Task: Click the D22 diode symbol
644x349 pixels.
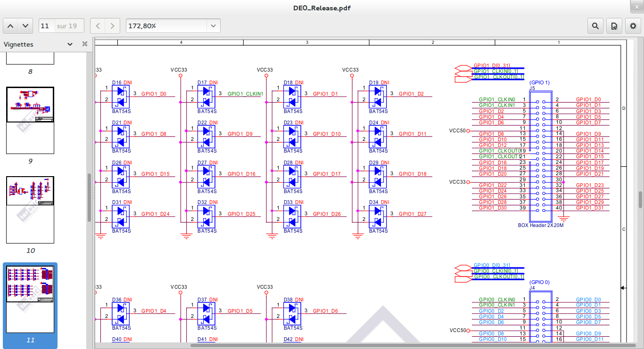Action: click(206, 136)
